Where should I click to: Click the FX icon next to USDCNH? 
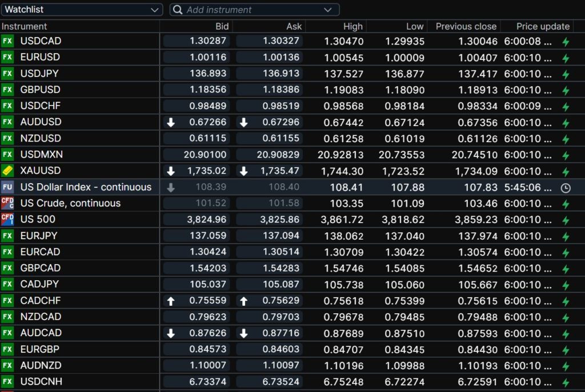7,382
